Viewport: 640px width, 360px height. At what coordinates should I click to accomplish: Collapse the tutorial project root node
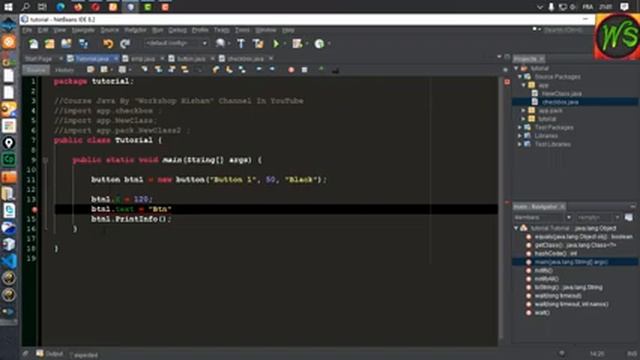[516, 68]
